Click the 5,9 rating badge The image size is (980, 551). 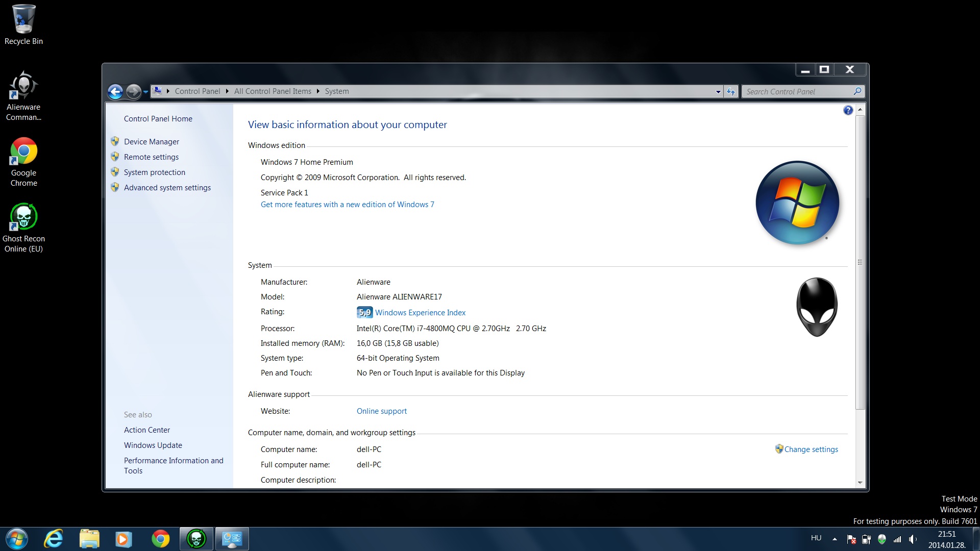364,312
